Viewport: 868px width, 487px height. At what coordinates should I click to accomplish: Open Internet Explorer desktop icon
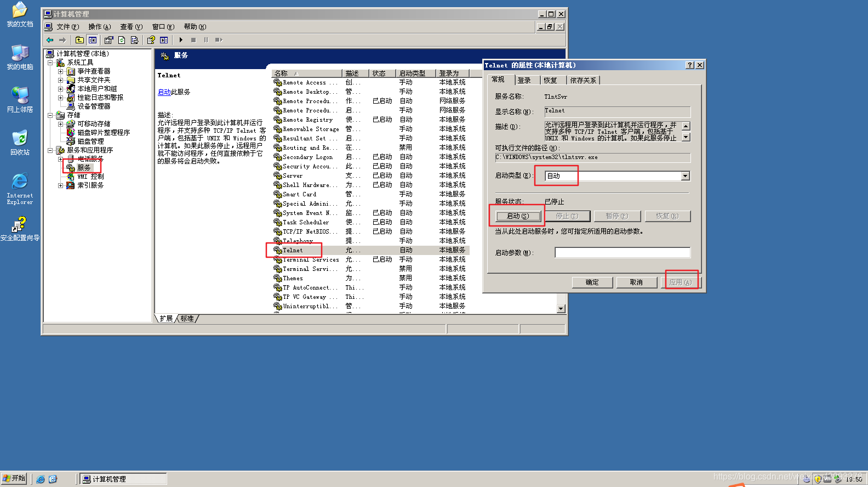pyautogui.click(x=20, y=189)
